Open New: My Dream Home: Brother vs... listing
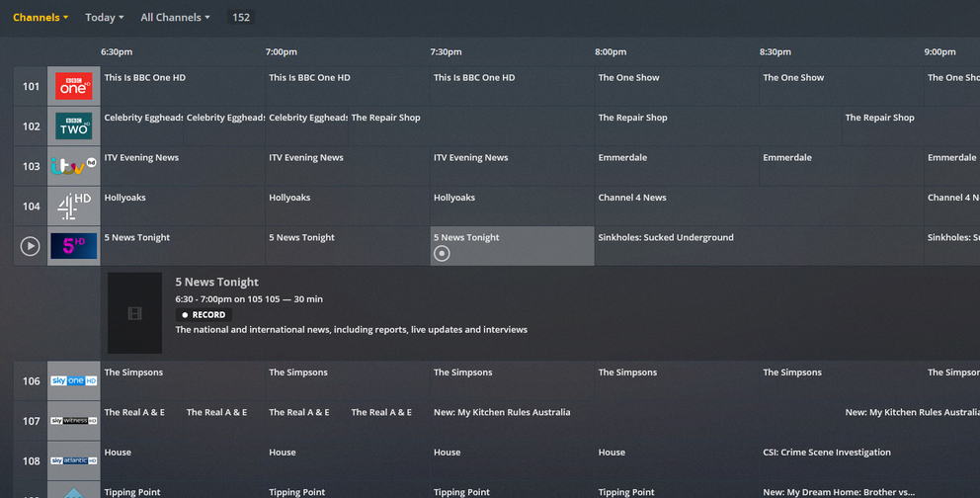980x498 pixels. 870,490
